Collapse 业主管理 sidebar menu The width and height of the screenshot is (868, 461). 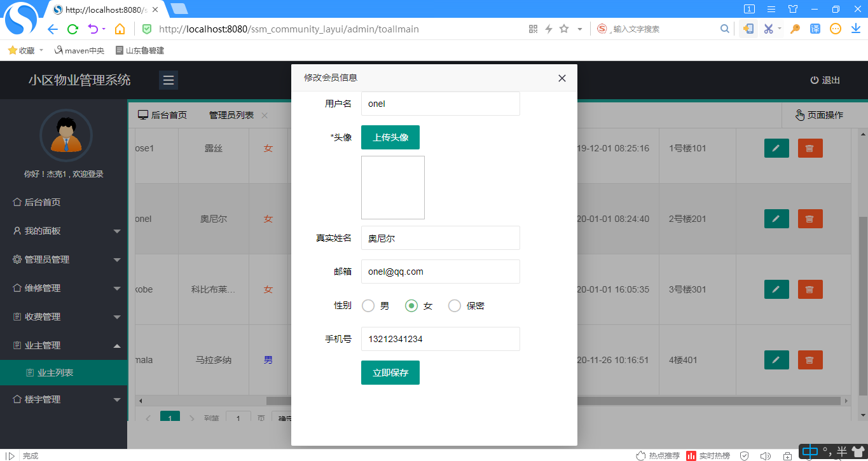coord(64,345)
